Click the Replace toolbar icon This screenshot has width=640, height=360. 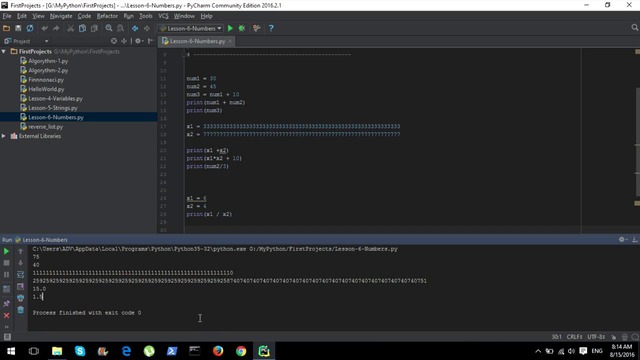tap(120, 28)
